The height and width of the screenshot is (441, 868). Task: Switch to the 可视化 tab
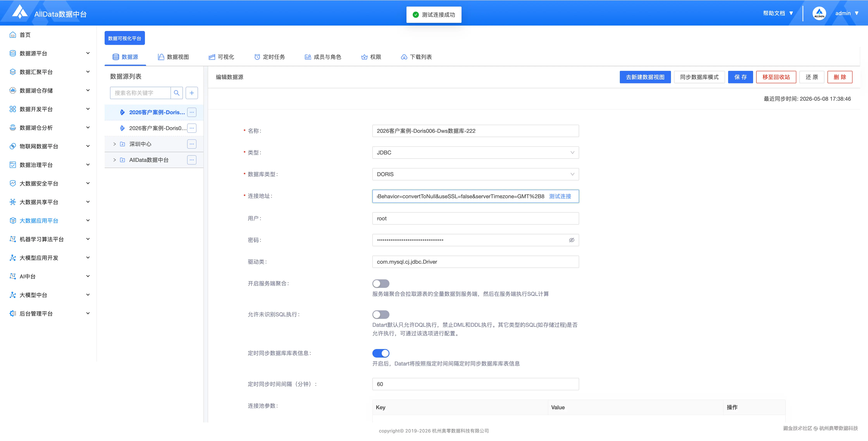221,57
